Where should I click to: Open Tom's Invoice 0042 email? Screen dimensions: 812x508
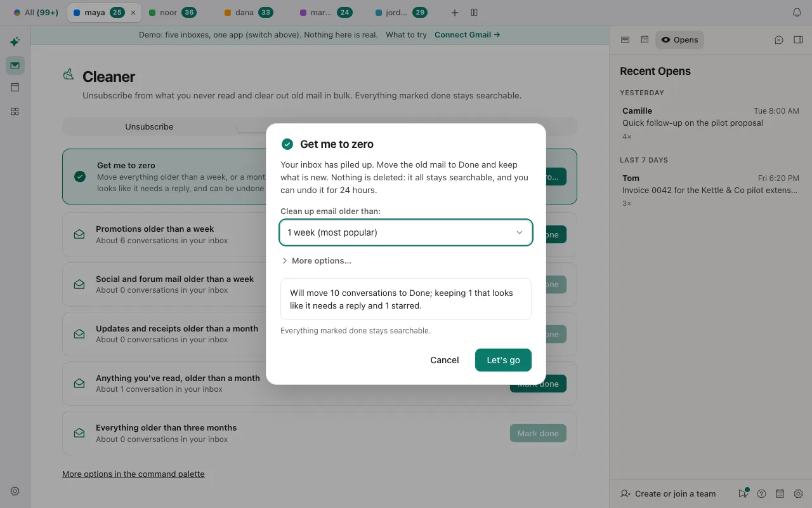click(710, 190)
